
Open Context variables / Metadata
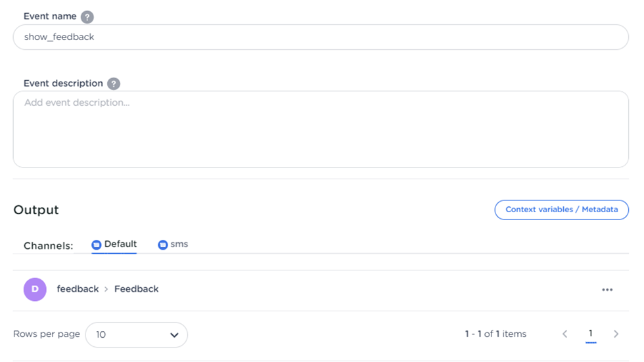561,210
